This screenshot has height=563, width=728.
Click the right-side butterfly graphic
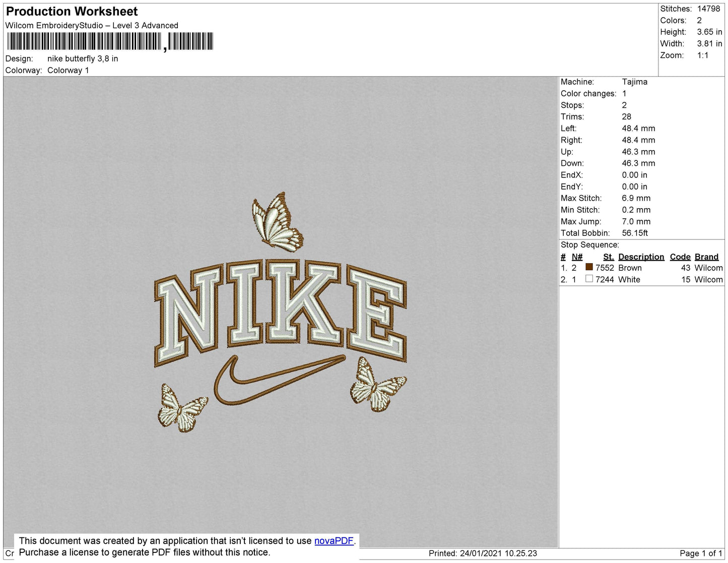click(377, 384)
